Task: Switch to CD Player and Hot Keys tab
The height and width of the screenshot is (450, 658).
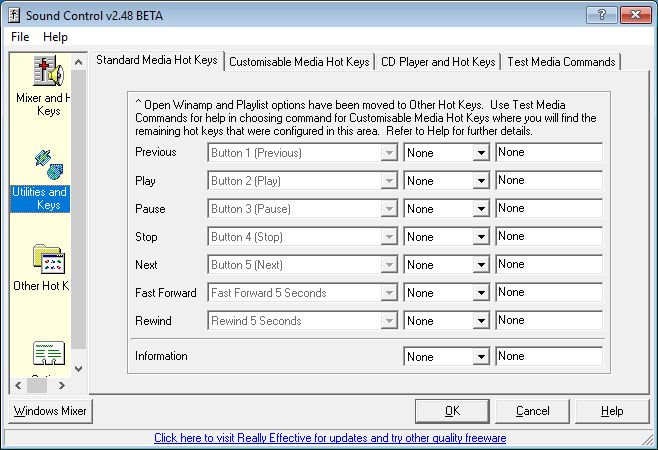Action: pyautogui.click(x=438, y=62)
